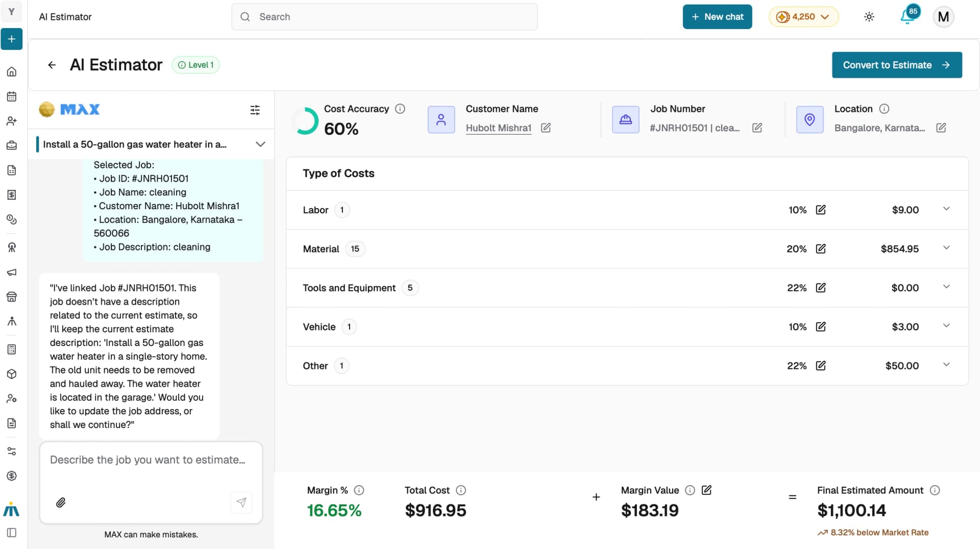Edit the Customer Name pencil icon
Screen dimensions: 980x549
pyautogui.click(x=546, y=128)
